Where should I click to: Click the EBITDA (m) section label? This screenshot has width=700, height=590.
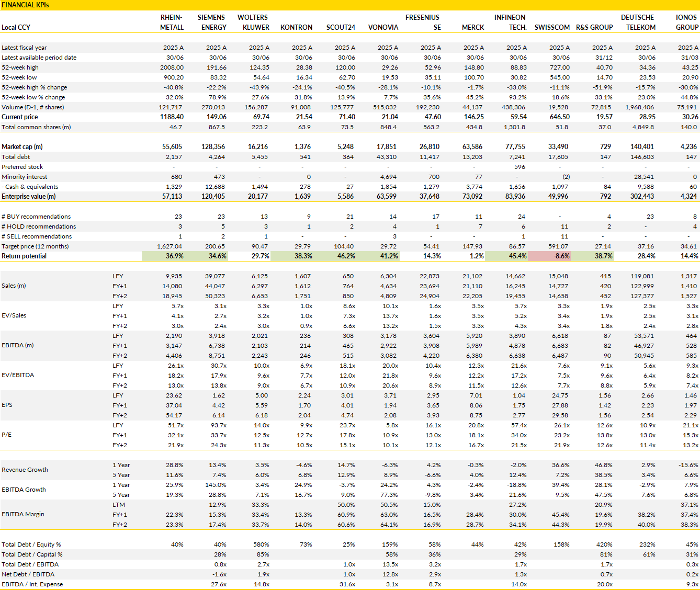[18, 346]
